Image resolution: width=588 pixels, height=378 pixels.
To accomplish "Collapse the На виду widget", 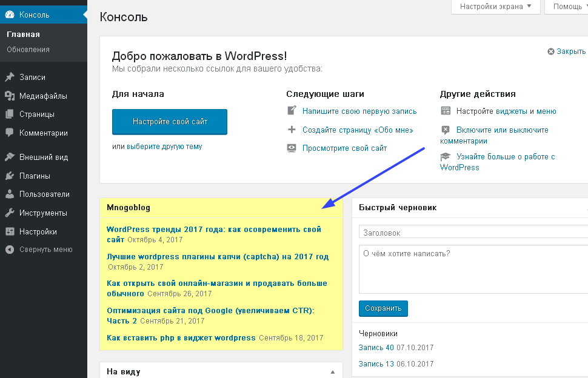I will coord(333,372).
